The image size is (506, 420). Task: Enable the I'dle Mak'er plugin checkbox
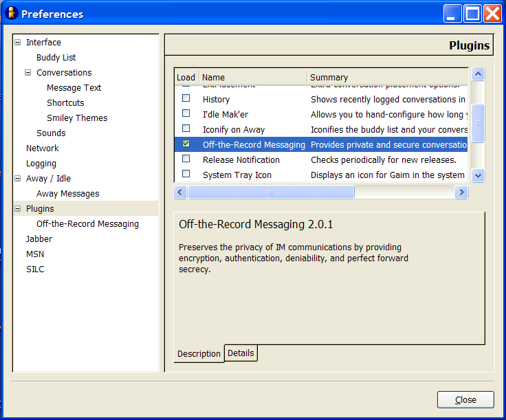186,113
